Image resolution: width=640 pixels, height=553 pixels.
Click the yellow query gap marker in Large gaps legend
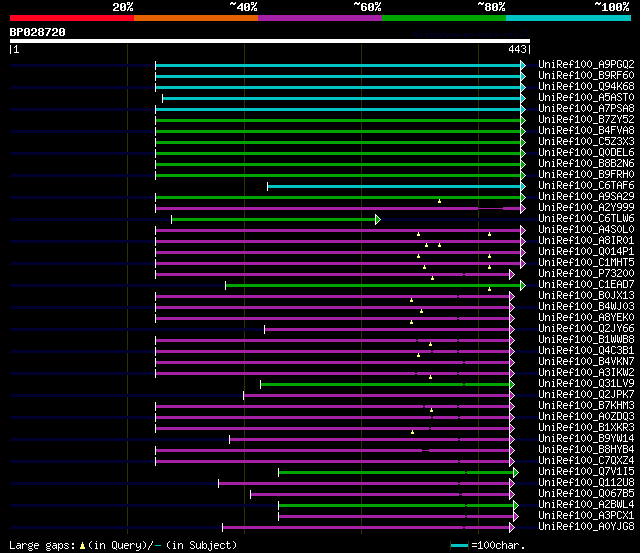(x=82, y=546)
